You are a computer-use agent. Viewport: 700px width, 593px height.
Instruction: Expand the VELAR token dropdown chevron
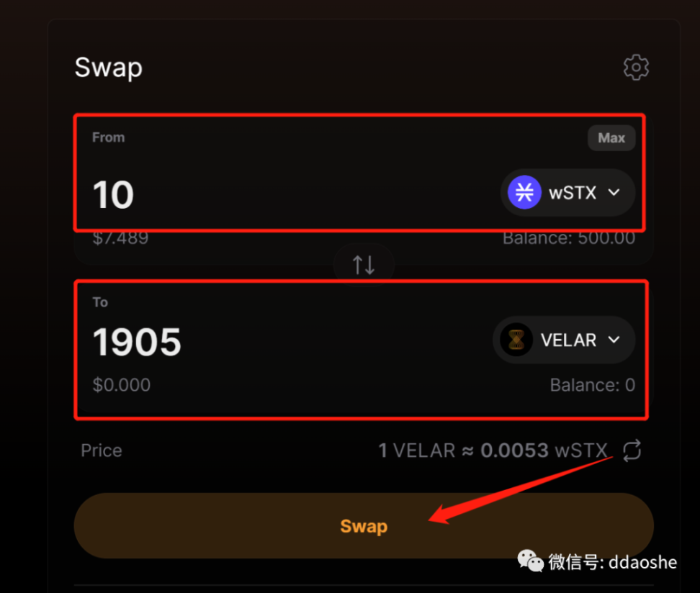pos(614,340)
